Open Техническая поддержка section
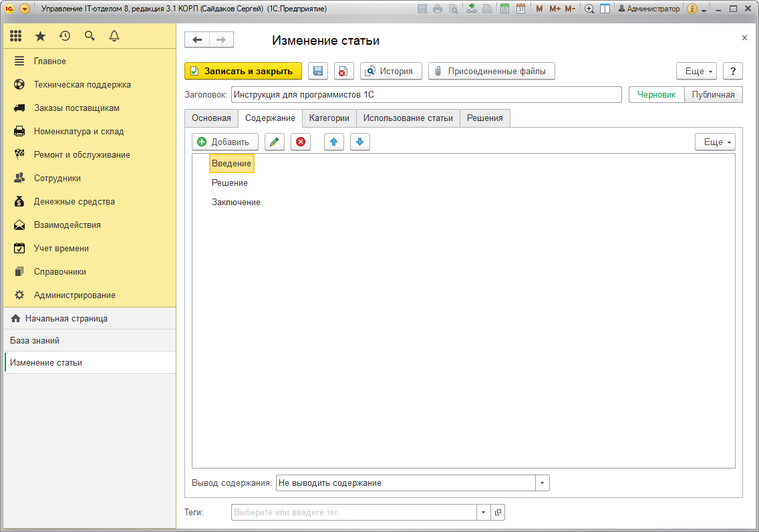This screenshot has width=759, height=532. pos(90,85)
